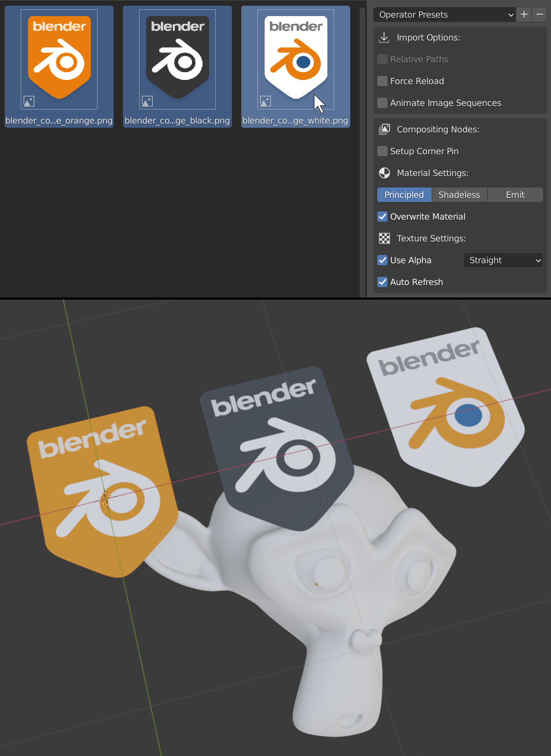Select the Principled material setting
This screenshot has height=756, width=551.
(x=404, y=195)
